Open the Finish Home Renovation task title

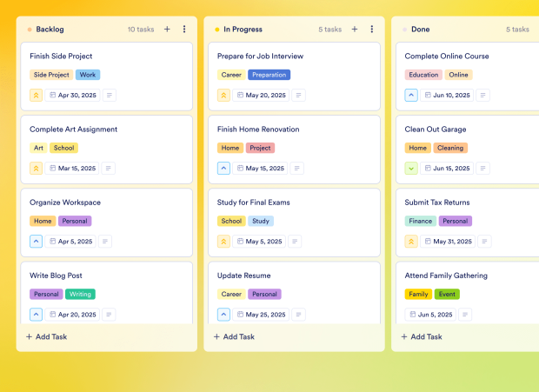coord(258,130)
